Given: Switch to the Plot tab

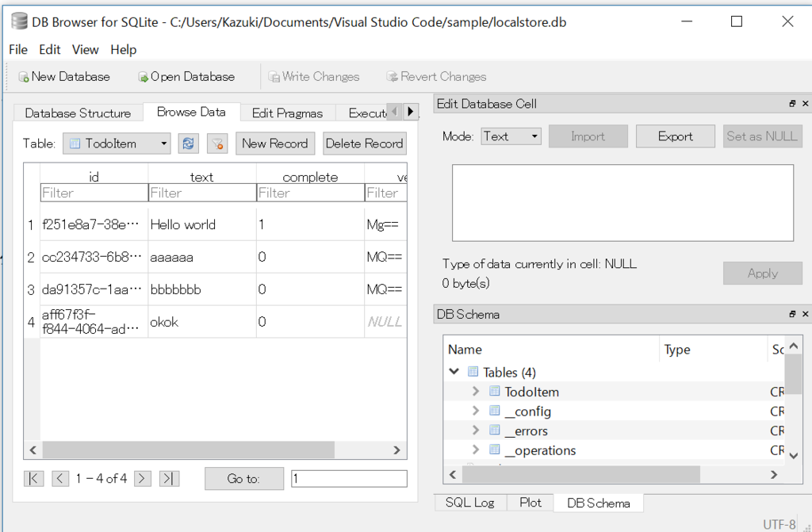Looking at the screenshot, I should tap(530, 503).
